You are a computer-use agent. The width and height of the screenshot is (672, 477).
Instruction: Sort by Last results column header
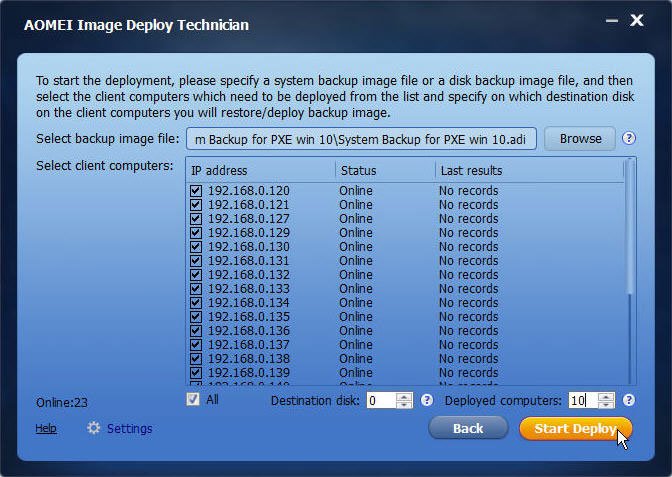click(530, 171)
